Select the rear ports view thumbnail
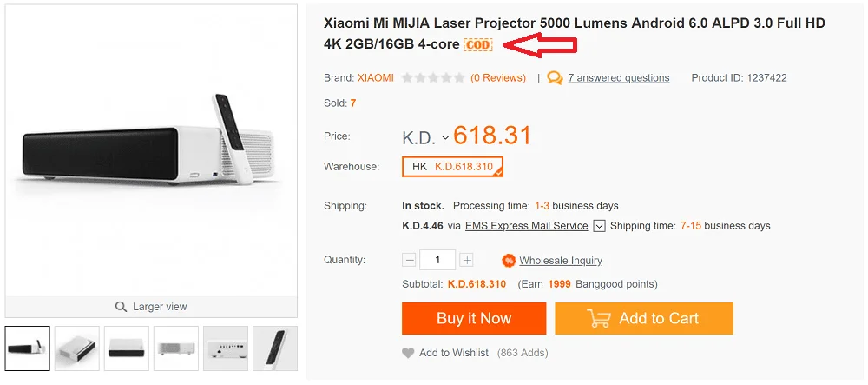868x385 pixels. 226,348
